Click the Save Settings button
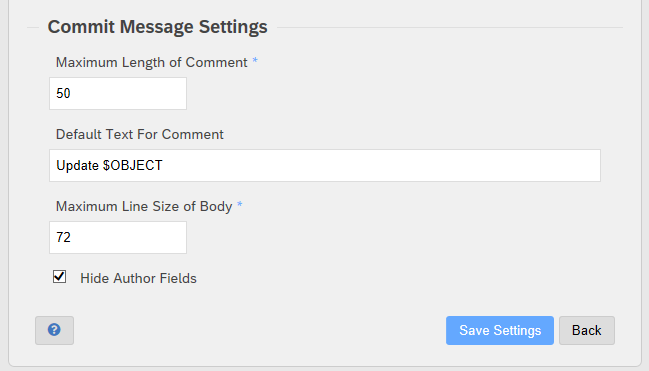 pos(500,330)
